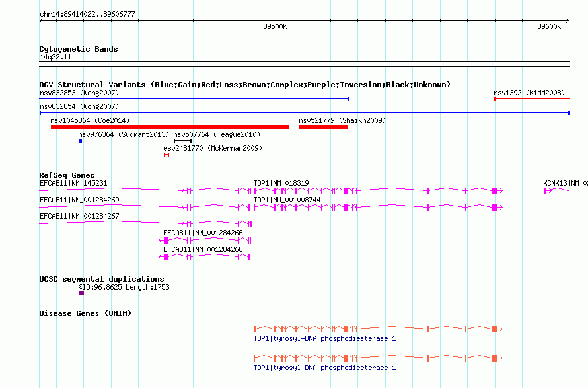
Task: Open the UCSC segmental duplications track title
Action: 102,279
